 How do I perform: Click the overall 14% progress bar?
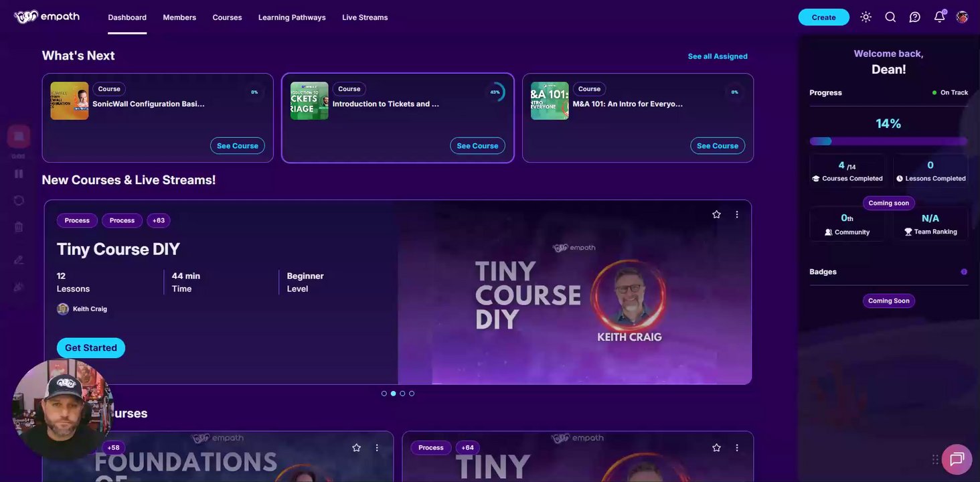(x=888, y=141)
